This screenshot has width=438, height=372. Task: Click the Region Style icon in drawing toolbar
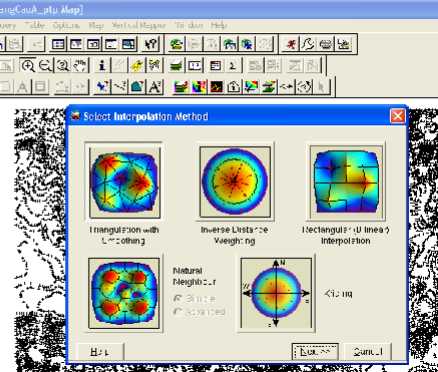[137, 87]
